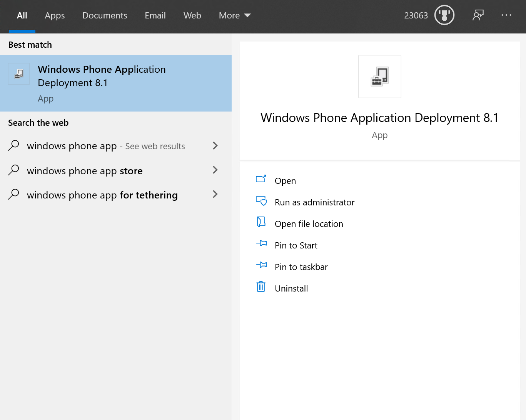The height and width of the screenshot is (420, 526).
Task: Click the rewards medal icon
Action: (x=444, y=15)
